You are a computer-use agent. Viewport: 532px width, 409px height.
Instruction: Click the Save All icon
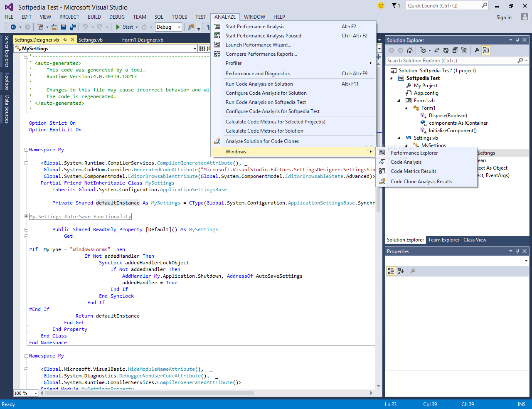coord(73,27)
